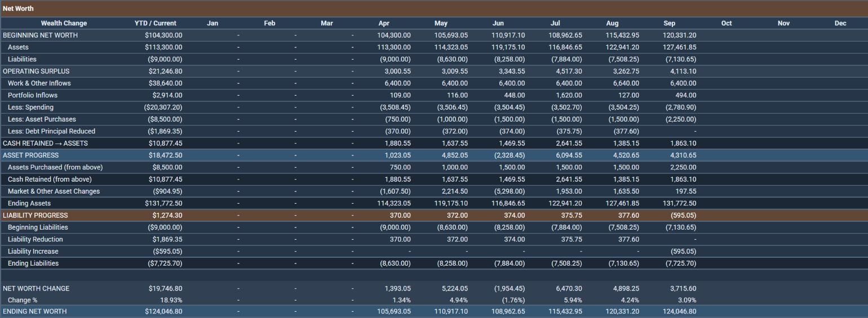Click YTD asset progress $18,472.50
Viewport: 868px width, 318px height.
coord(165,155)
